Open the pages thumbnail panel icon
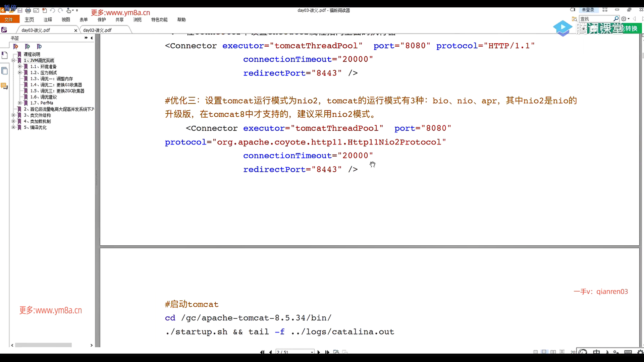Image resolution: width=644 pixels, height=362 pixels. coord(4,71)
